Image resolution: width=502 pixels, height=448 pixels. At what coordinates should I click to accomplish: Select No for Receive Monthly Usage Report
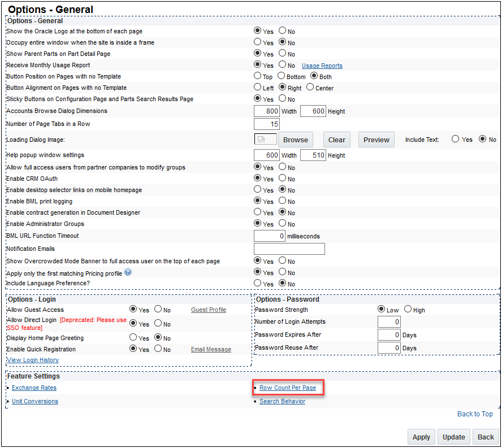[282, 64]
